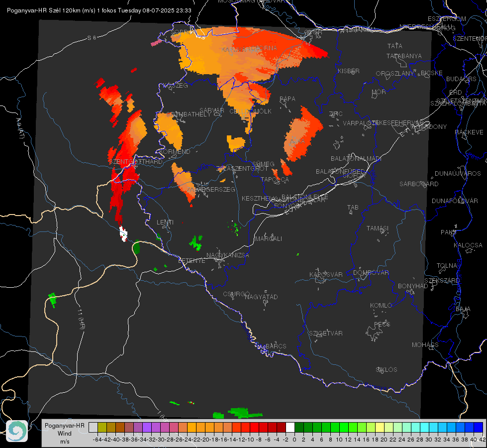Click the MOR city label

tap(379, 92)
